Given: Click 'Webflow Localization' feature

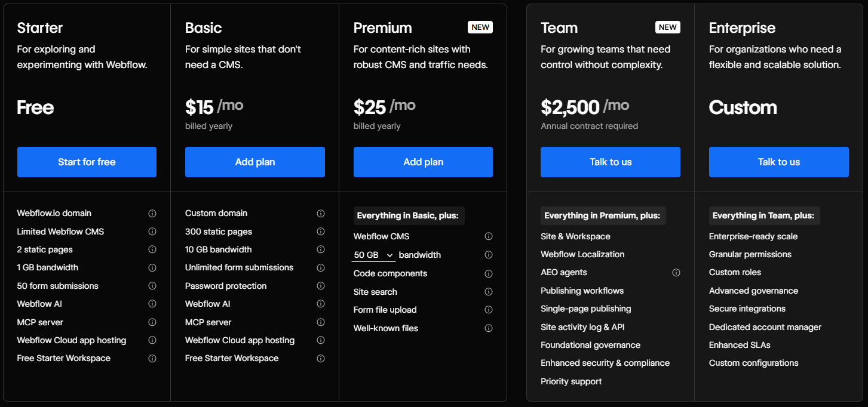Looking at the screenshot, I should coord(582,254).
